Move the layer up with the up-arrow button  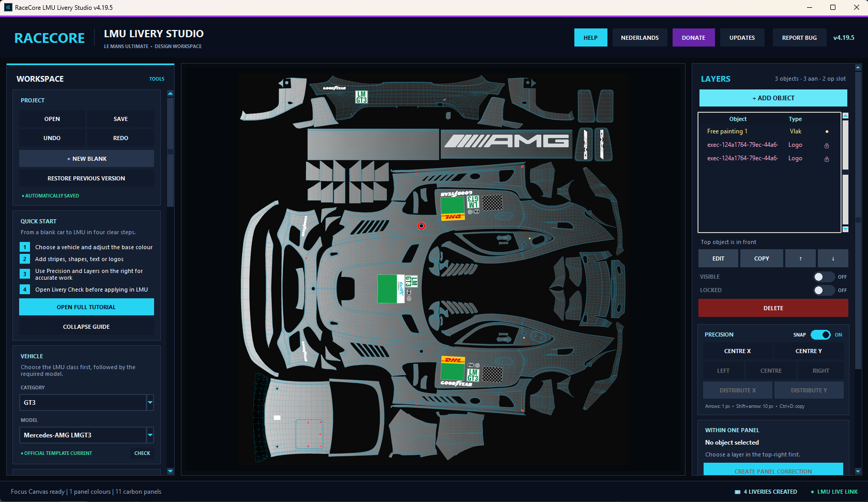tap(800, 258)
